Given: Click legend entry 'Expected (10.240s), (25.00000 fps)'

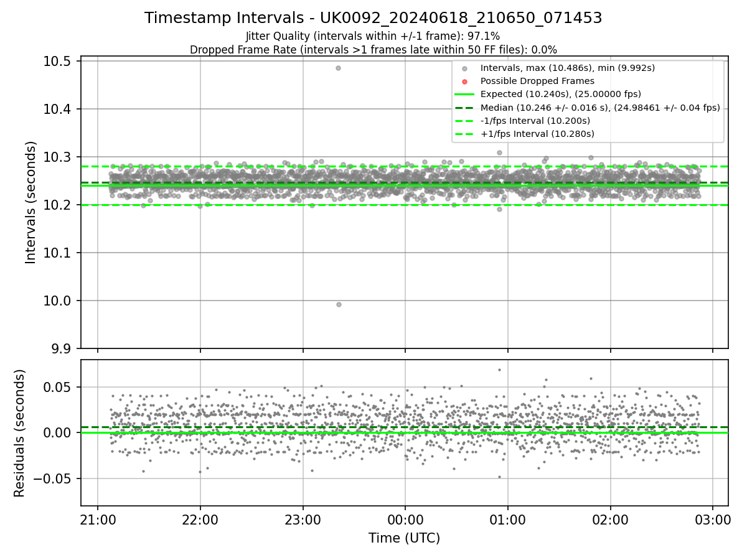Looking at the screenshot, I should point(561,94).
